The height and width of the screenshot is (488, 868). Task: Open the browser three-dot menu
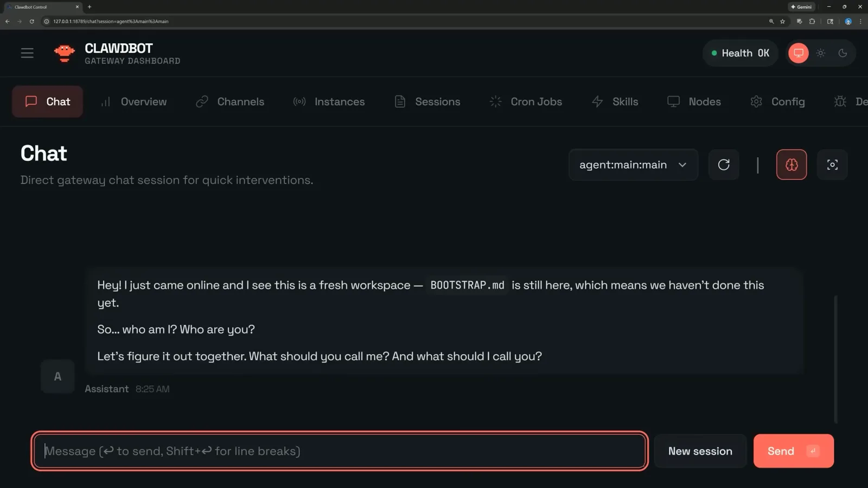(x=860, y=22)
